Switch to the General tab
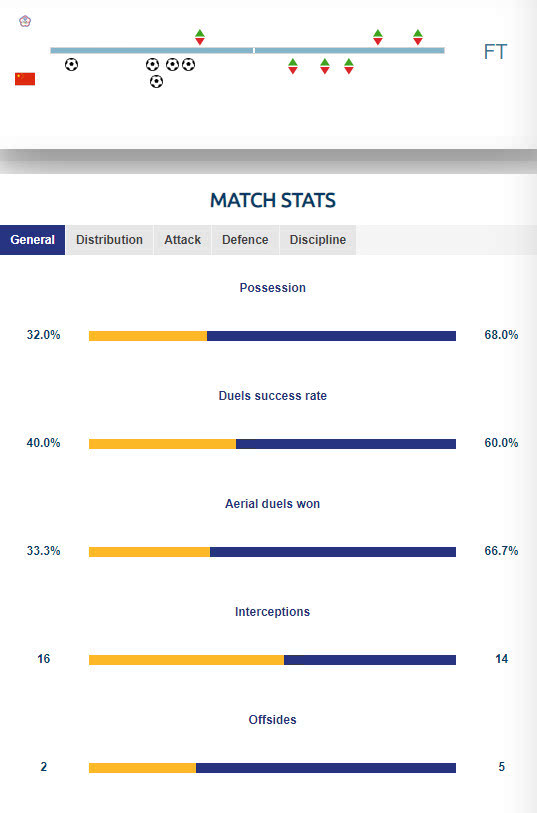 pyautogui.click(x=33, y=240)
